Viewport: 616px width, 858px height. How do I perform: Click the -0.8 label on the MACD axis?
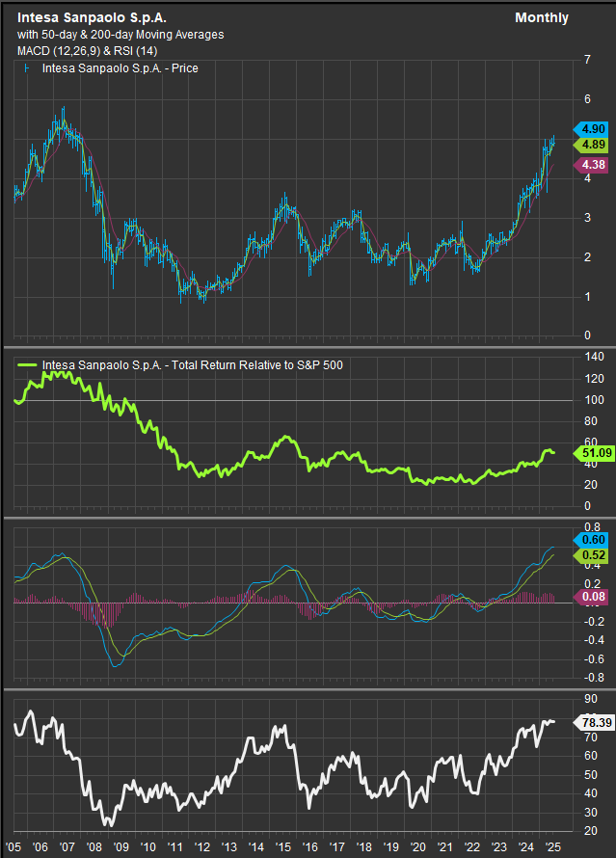pyautogui.click(x=594, y=678)
